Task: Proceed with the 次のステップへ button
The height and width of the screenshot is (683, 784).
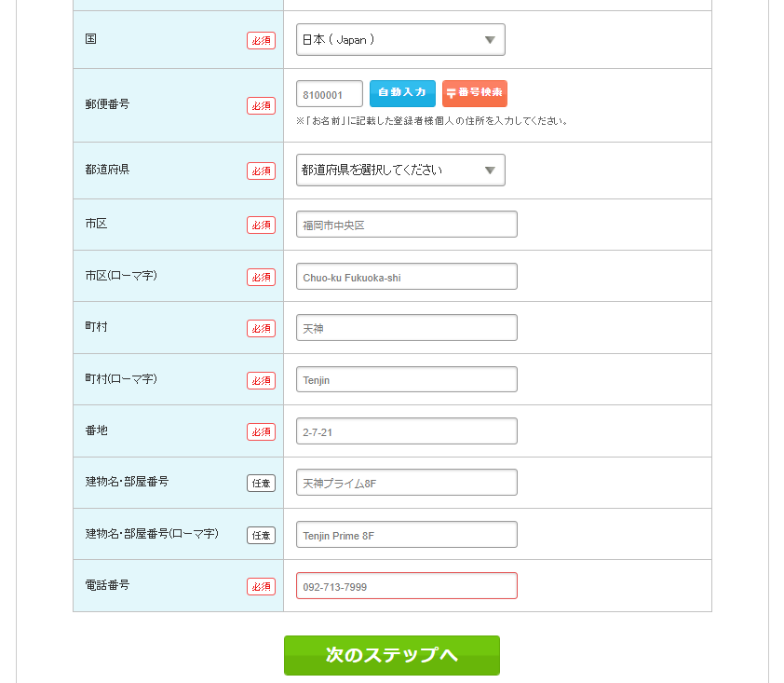Action: pos(391,655)
